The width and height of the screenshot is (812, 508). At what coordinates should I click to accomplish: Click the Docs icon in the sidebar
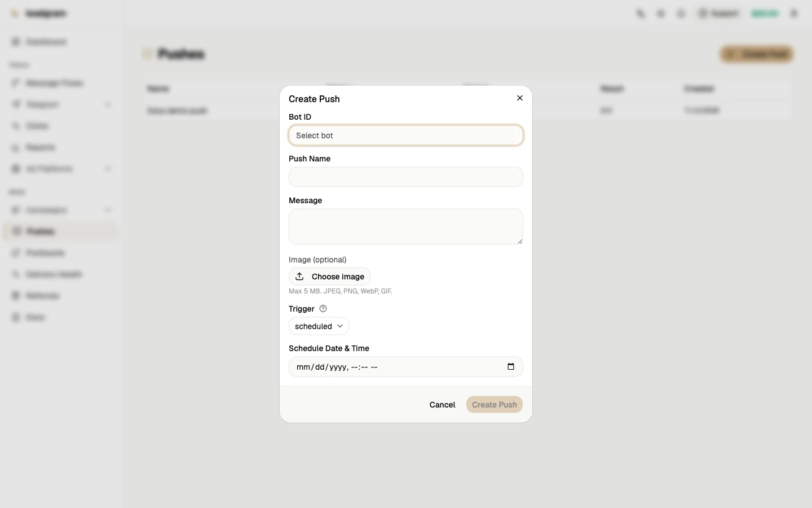(x=16, y=317)
